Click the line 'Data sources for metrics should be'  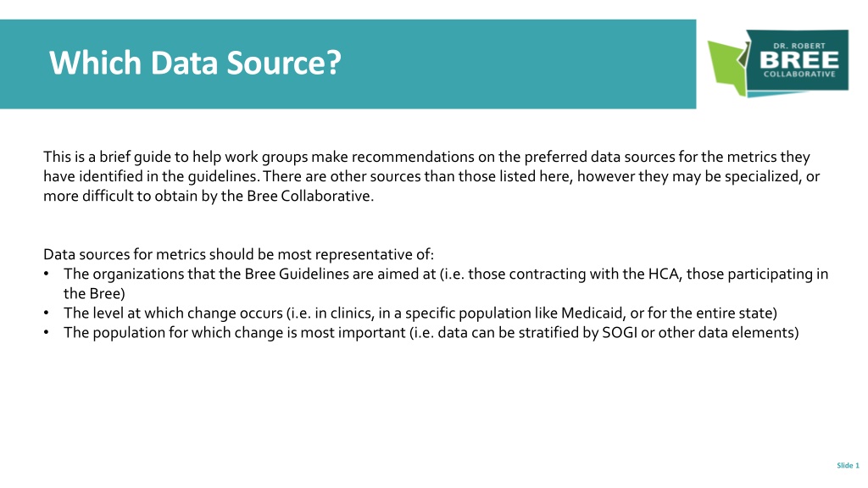238,254
